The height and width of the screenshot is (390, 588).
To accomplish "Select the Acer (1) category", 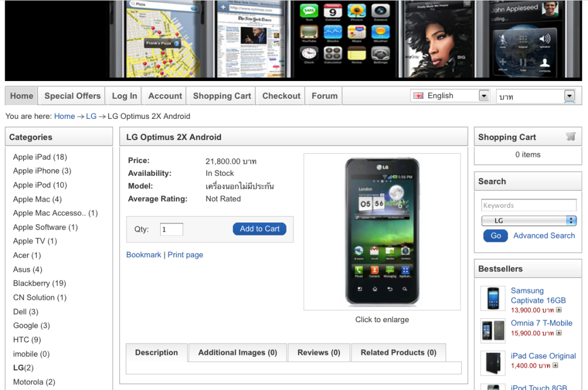I will tap(27, 256).
